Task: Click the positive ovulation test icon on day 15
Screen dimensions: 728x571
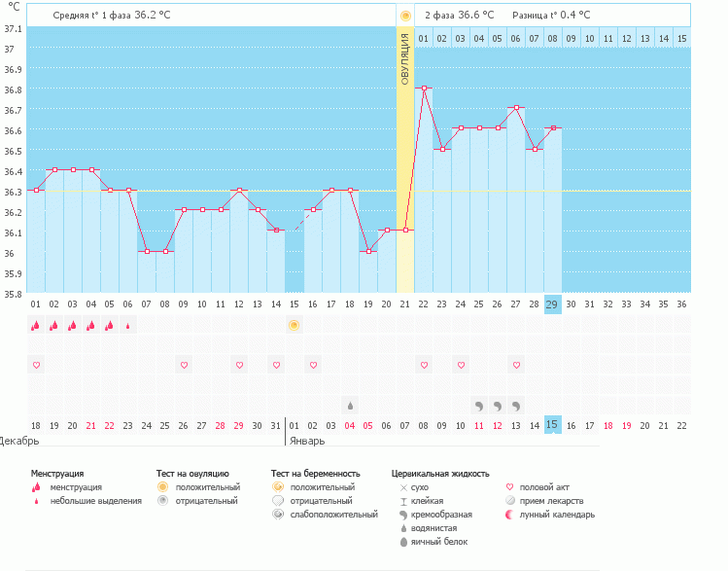Action: point(294,325)
